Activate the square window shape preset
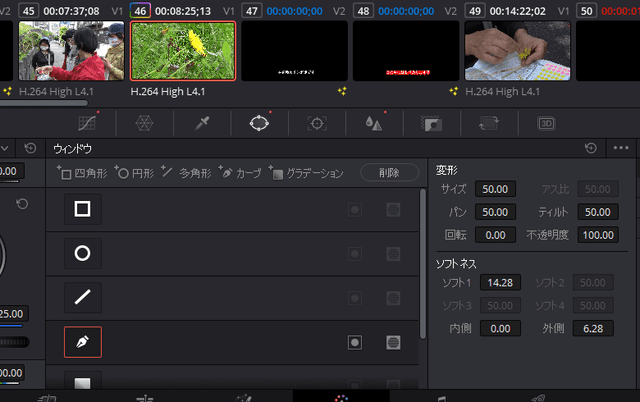640x402 pixels. pos(82,209)
